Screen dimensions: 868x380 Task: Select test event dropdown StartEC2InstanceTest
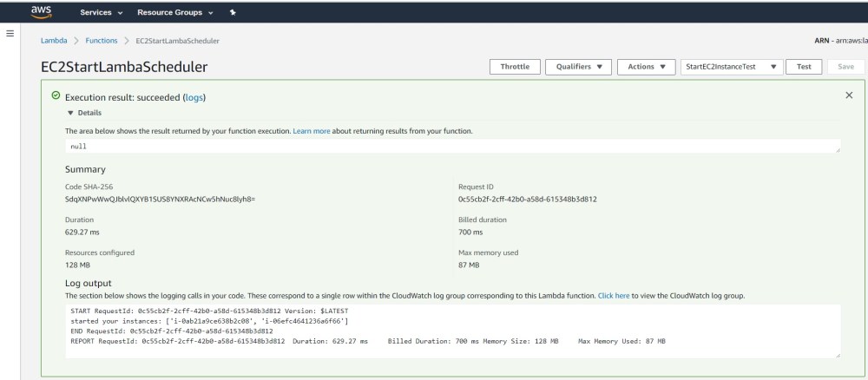(x=730, y=67)
